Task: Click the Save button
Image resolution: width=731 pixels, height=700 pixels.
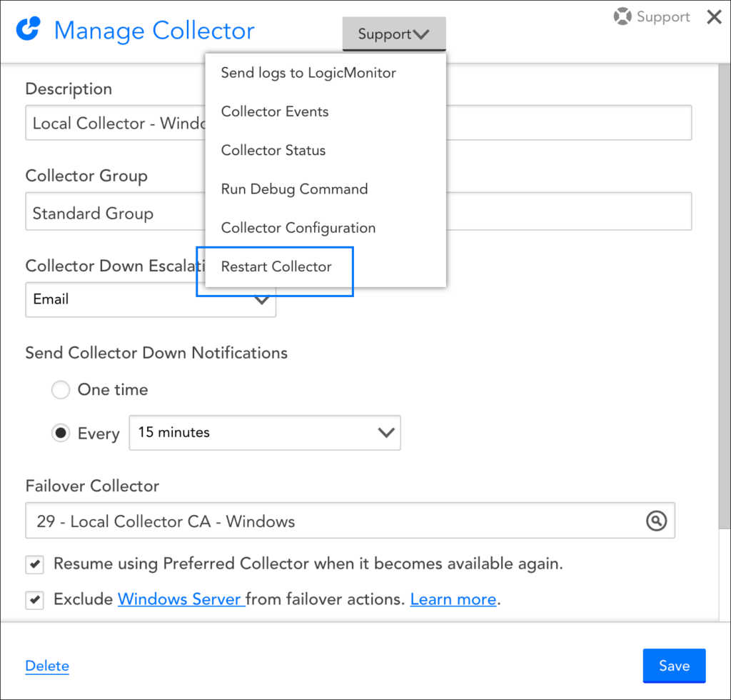Action: coord(674,666)
